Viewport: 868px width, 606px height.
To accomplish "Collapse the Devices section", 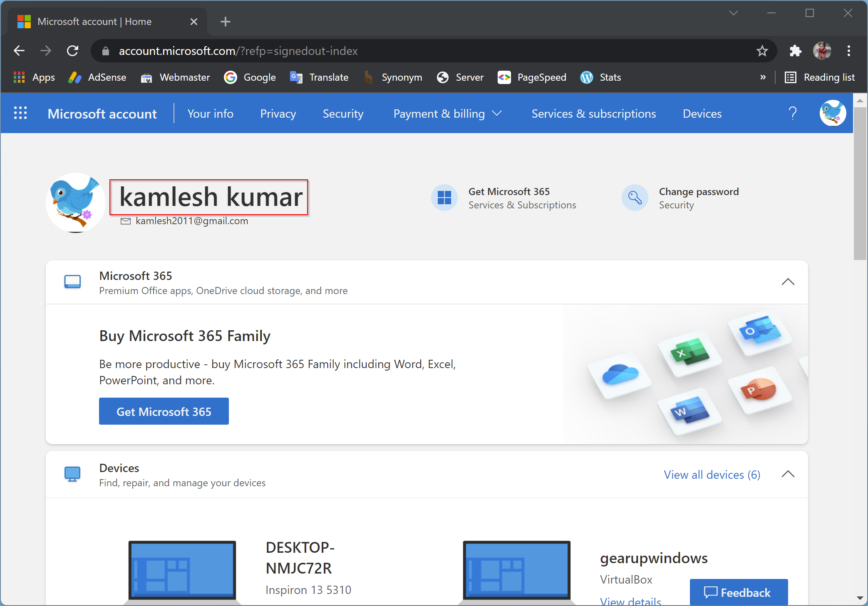I will pyautogui.click(x=788, y=474).
